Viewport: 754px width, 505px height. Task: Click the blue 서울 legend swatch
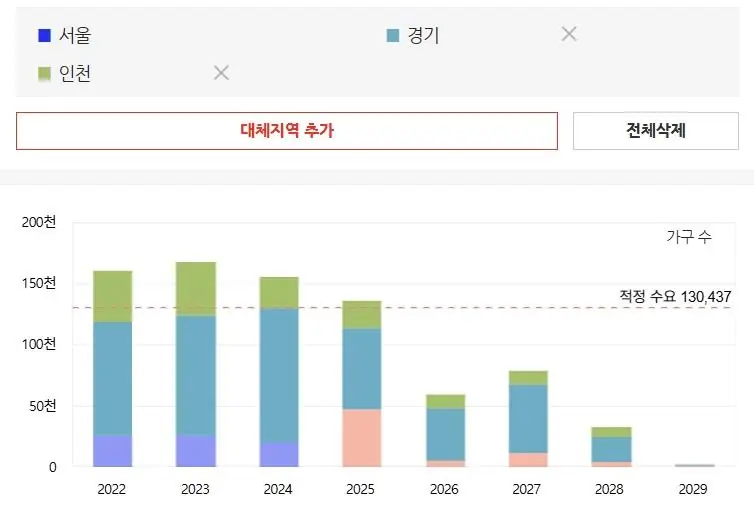[44, 36]
